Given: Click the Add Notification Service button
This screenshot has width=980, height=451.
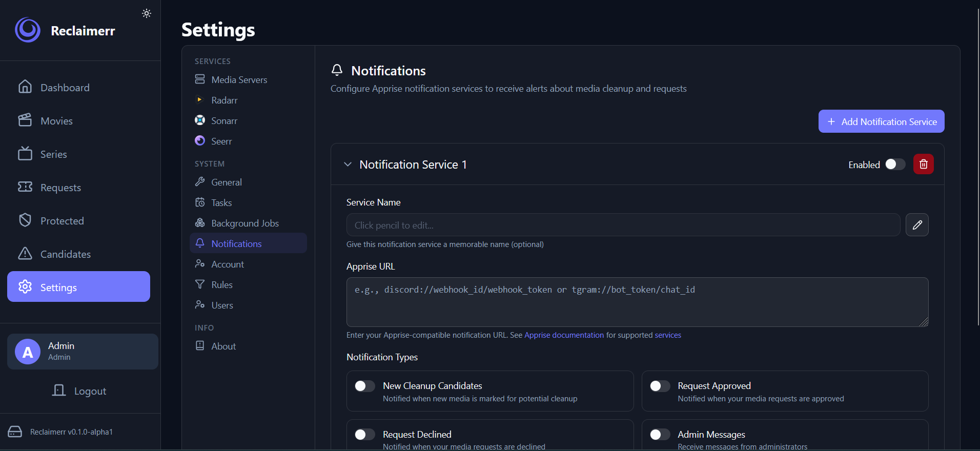Looking at the screenshot, I should (x=881, y=121).
